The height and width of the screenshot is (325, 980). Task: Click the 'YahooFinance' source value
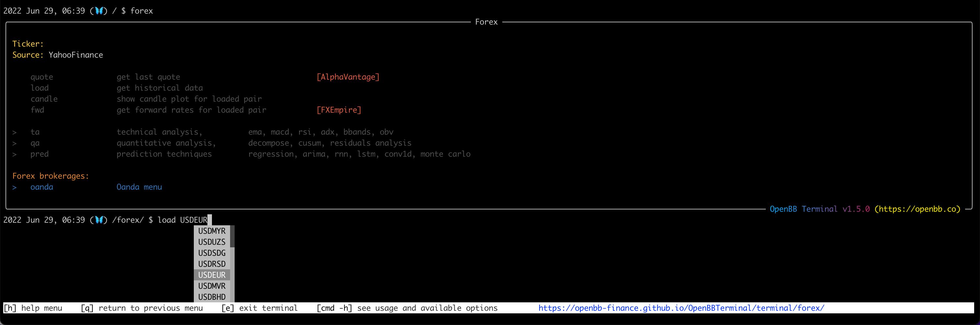[x=76, y=55]
